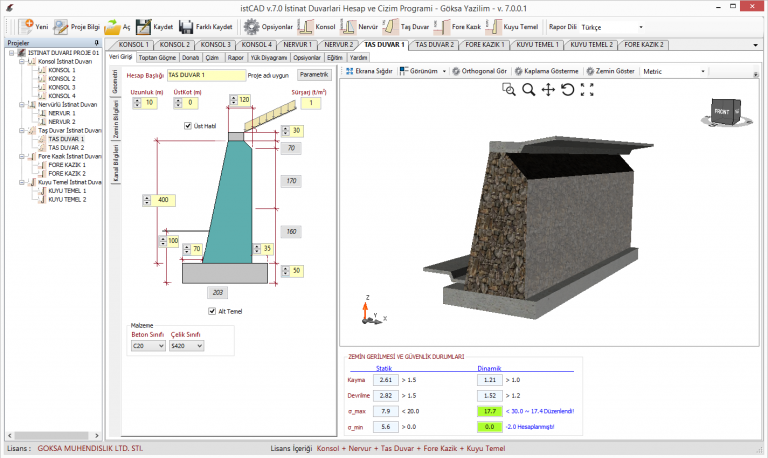Click Dinamik σ_min green value 0.0

click(490, 427)
